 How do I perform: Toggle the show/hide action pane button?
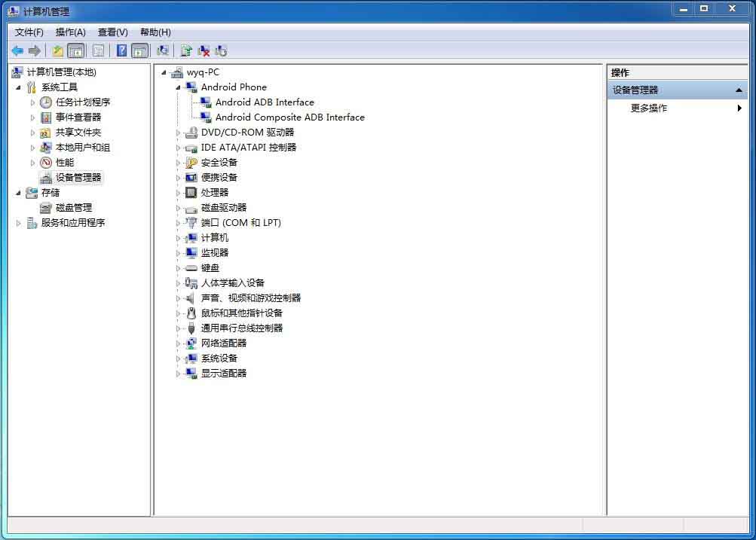[139, 50]
